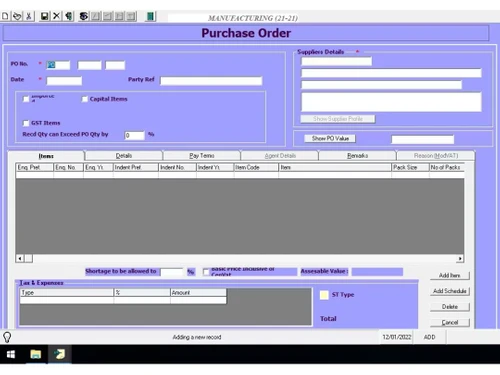The image size is (500, 375).
Task: Click the Type column in Tax grid
Action: (x=67, y=293)
